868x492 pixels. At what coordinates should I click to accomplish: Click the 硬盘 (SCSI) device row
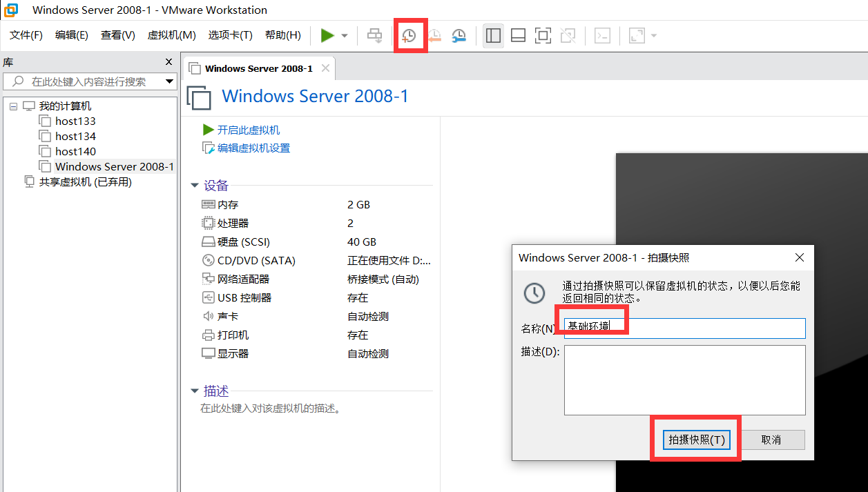pos(244,242)
